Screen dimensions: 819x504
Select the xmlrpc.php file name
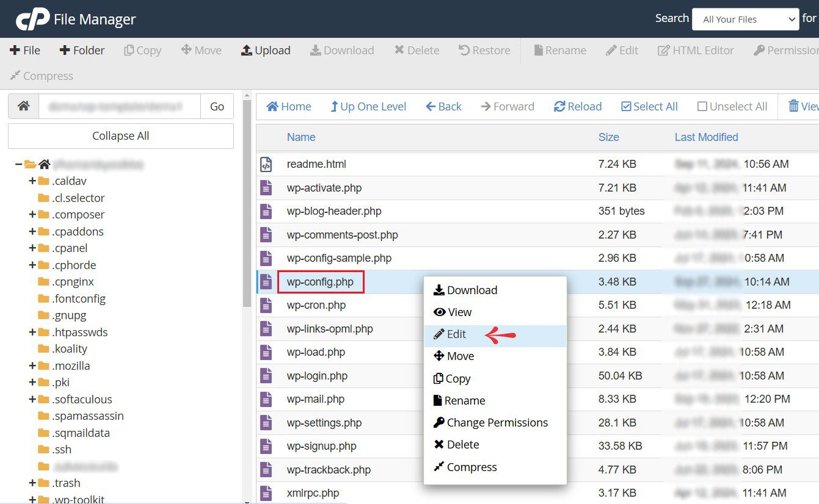tap(313, 493)
